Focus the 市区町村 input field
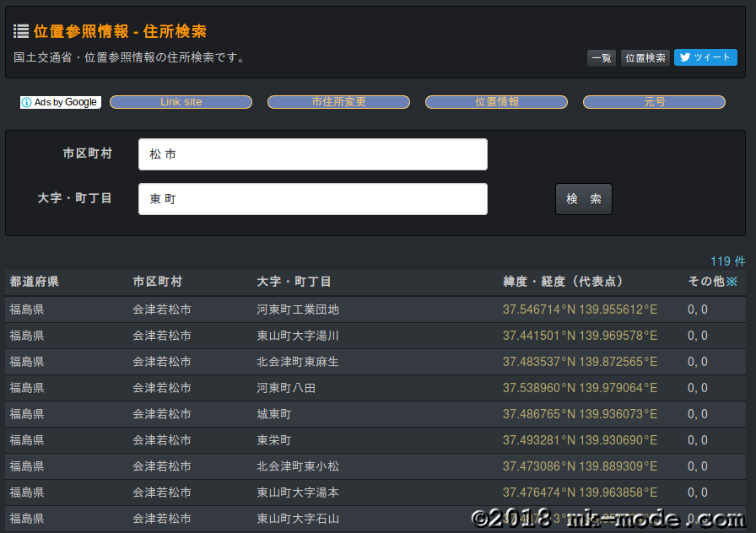 click(x=312, y=154)
